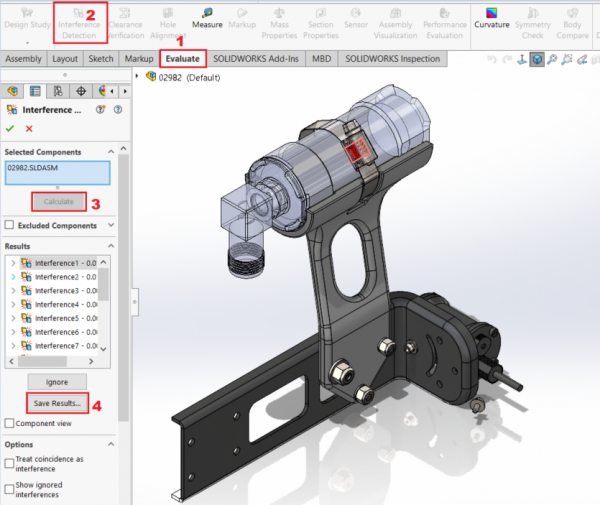Expand the 02982 (Default) flyout tree
This screenshot has width=600, height=505.
coord(137,77)
